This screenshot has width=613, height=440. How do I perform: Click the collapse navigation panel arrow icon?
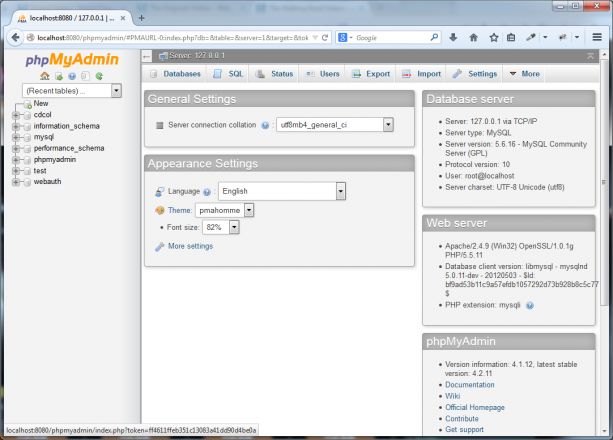147,56
